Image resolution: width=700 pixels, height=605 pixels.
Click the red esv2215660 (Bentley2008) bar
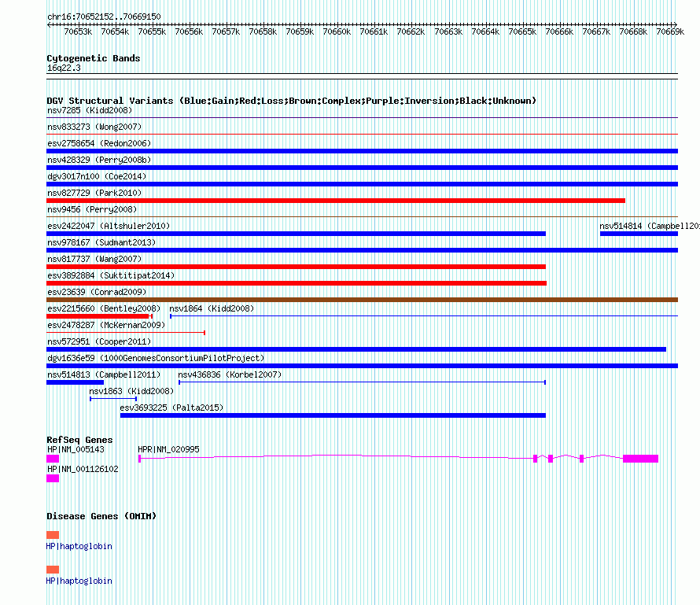99,316
